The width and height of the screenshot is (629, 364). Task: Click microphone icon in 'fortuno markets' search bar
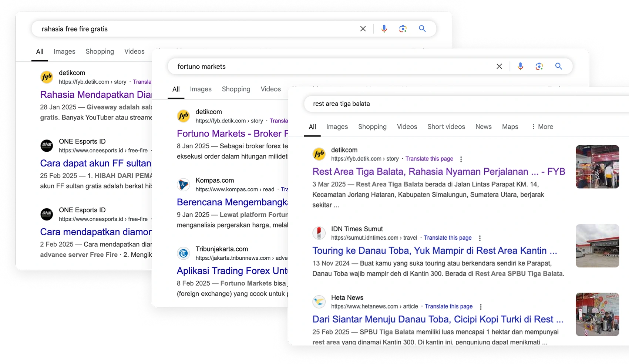coord(520,66)
